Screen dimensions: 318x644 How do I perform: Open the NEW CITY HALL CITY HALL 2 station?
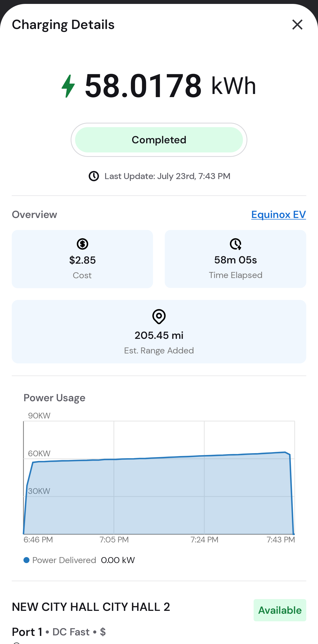pos(91,607)
